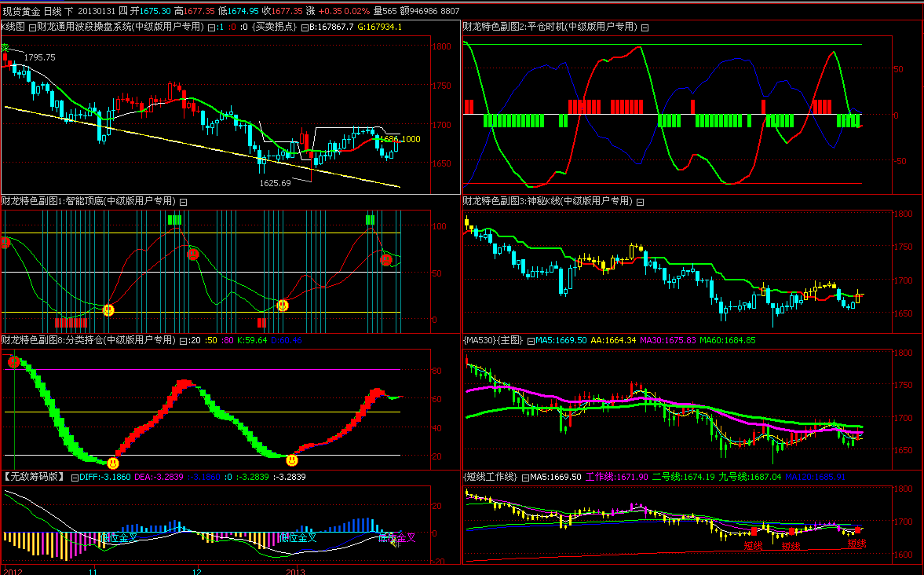Click the first yellow smiley in 分类持仓 chart
This screenshot has height=575, width=924.
click(x=113, y=463)
